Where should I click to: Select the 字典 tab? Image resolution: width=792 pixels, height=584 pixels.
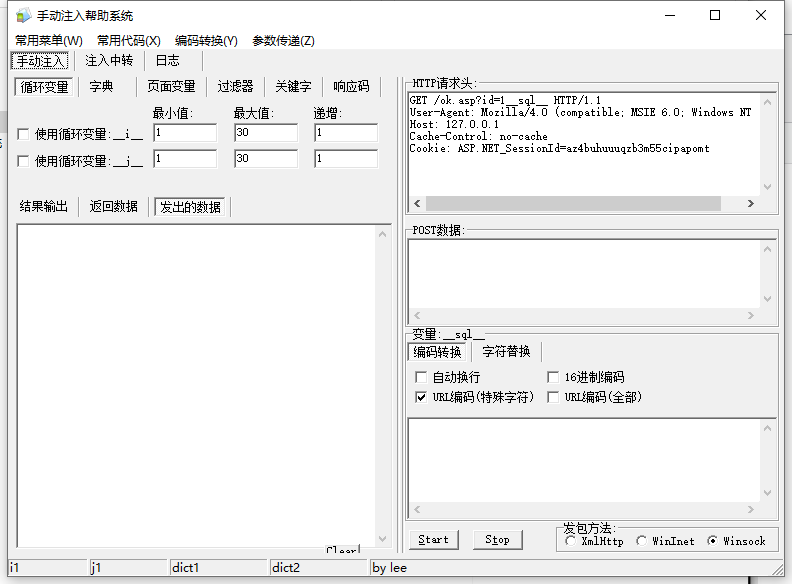tap(102, 86)
